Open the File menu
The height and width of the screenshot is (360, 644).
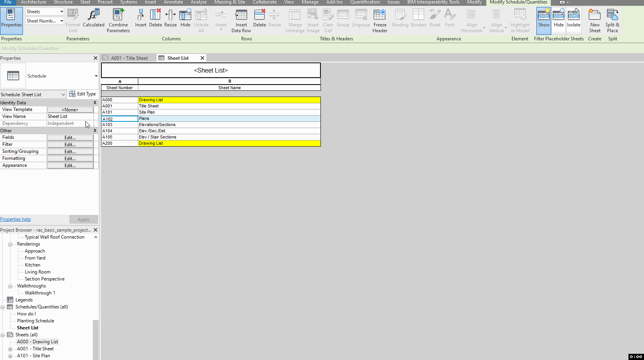8,2
